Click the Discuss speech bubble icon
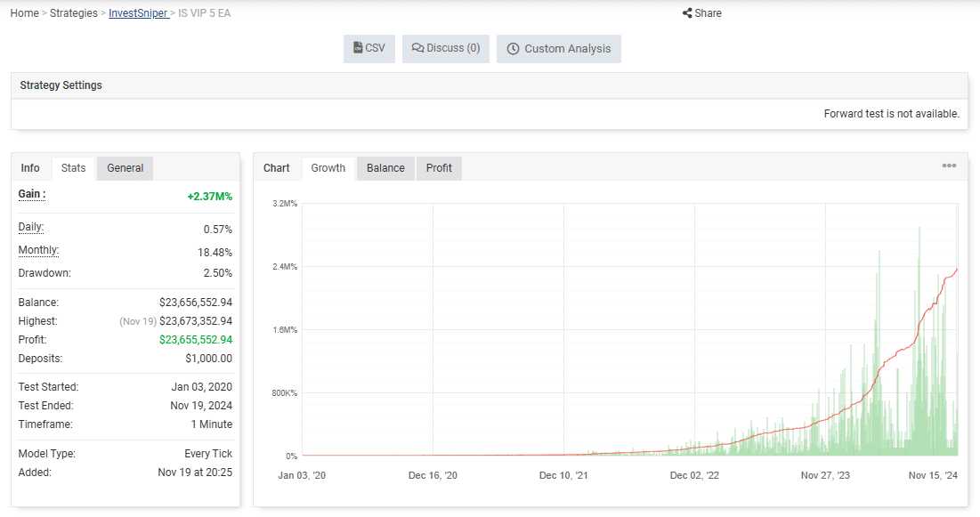The height and width of the screenshot is (517, 980). 417,48
